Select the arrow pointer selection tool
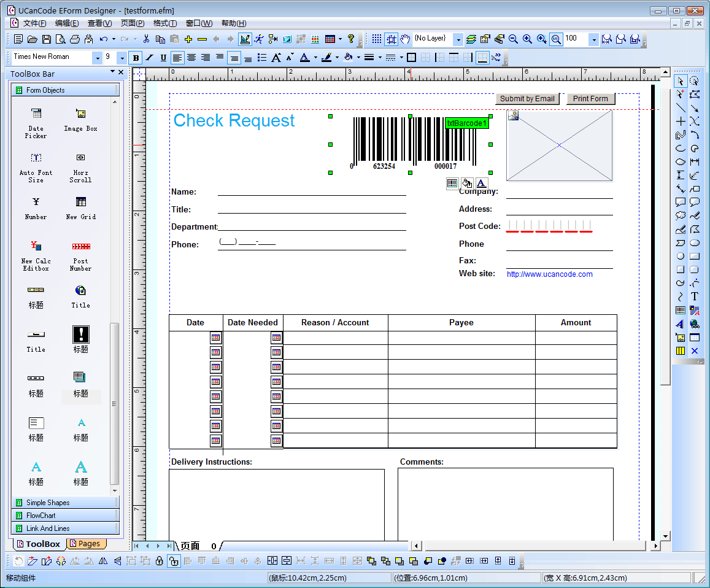The image size is (710, 588). [680, 81]
